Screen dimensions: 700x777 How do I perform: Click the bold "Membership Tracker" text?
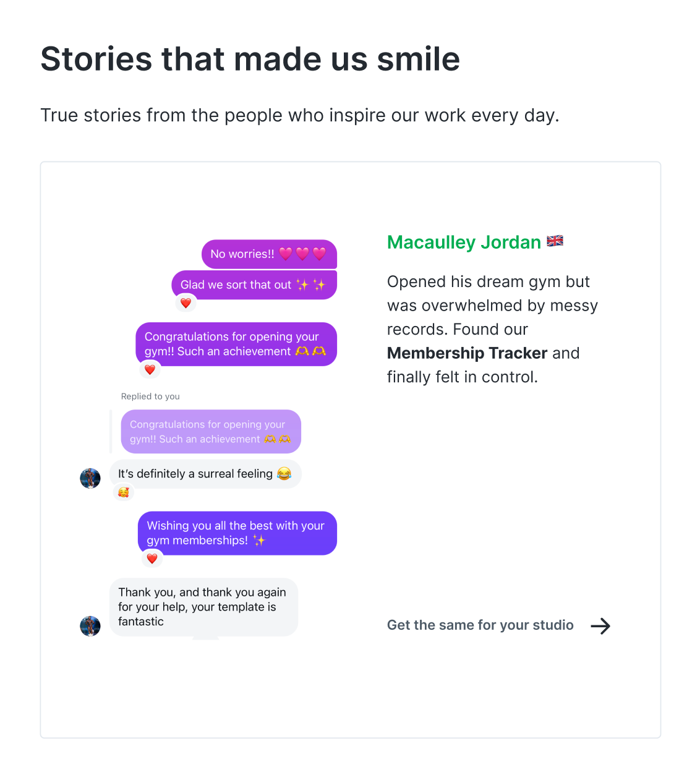[467, 353]
